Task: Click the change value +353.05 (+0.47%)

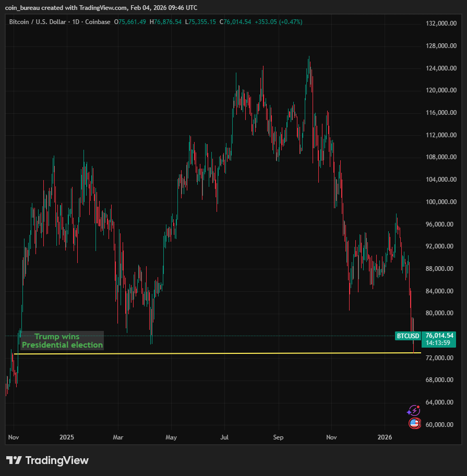Action: (x=278, y=22)
